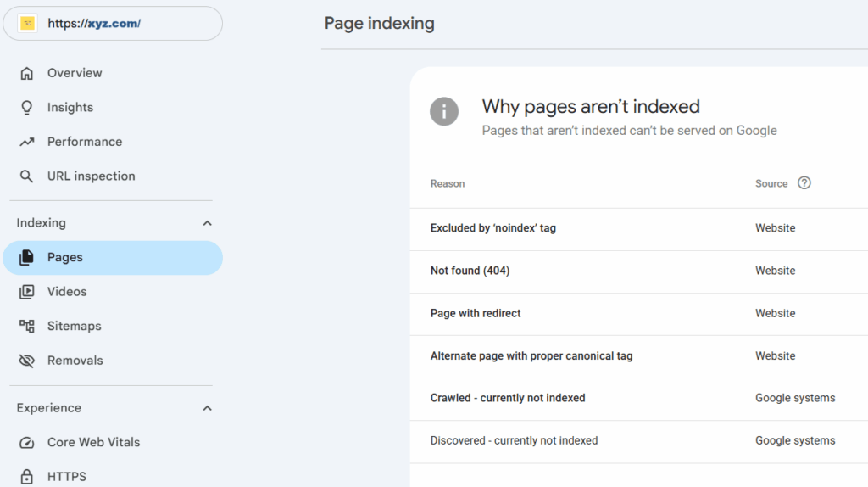The width and height of the screenshot is (868, 487).
Task: Click Website source in noindex row
Action: tap(775, 227)
